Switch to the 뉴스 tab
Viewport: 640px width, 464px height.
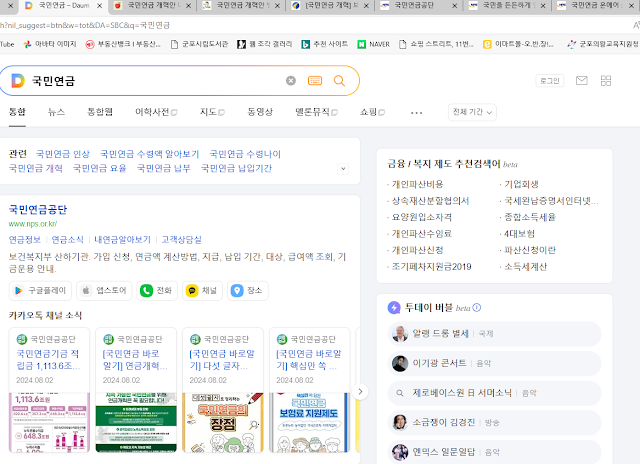[56, 112]
